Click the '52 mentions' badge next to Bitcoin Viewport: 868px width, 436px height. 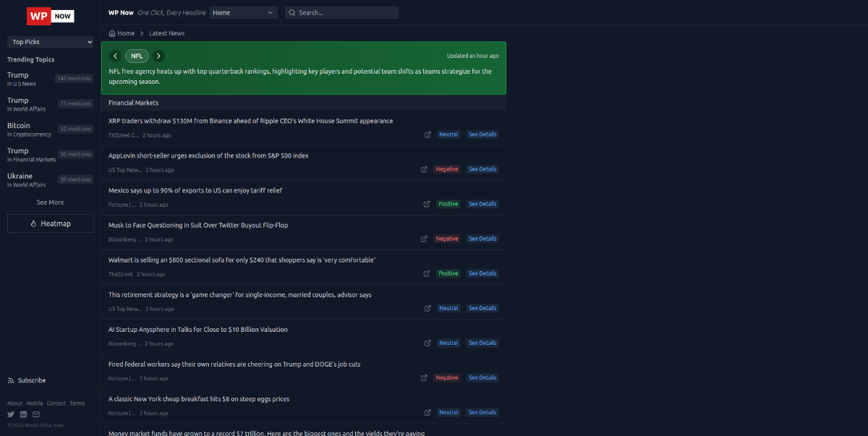point(75,129)
